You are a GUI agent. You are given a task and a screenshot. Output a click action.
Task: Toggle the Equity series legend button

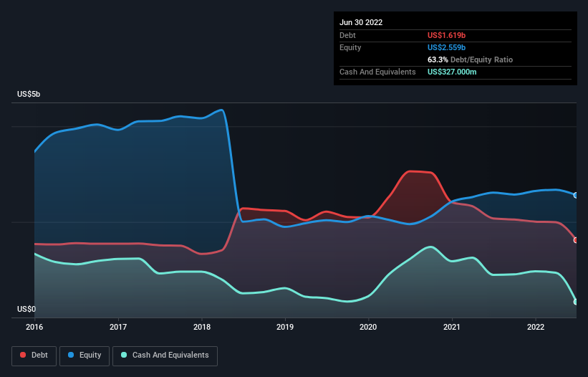pos(85,355)
